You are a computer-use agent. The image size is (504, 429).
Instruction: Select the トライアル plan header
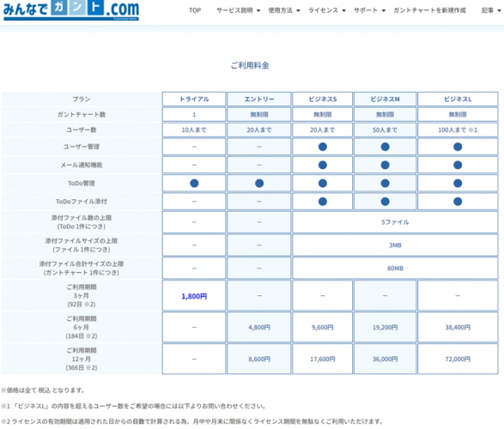[x=194, y=100]
